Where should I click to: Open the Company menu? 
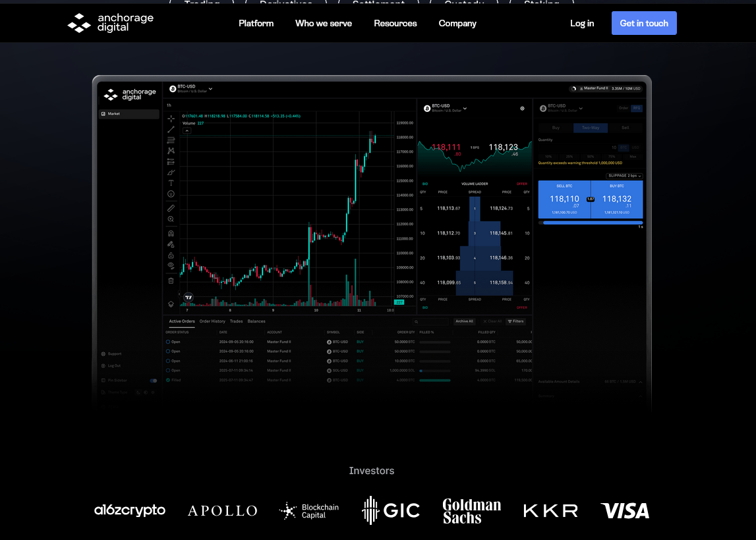tap(457, 23)
